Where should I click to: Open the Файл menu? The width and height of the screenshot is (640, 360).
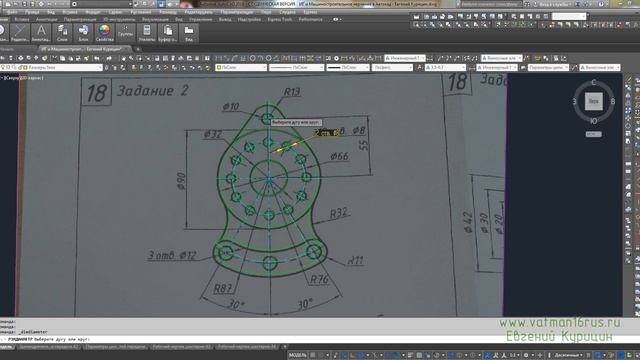tap(12, 12)
